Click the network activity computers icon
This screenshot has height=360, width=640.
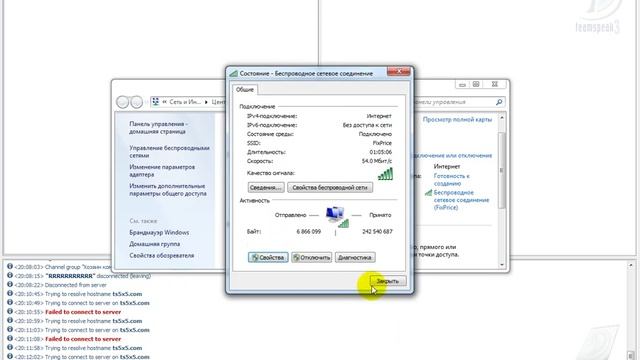click(337, 217)
